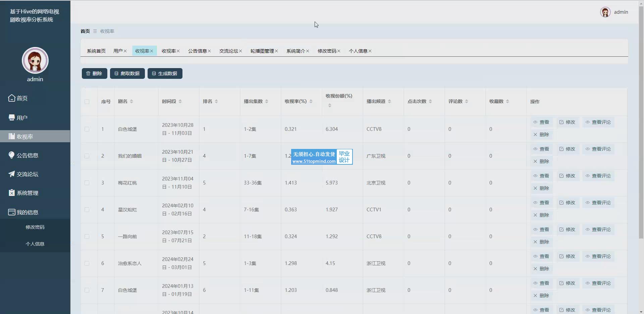Close the 轮播图管理 tab
This screenshot has height=314, width=644.
[276, 51]
